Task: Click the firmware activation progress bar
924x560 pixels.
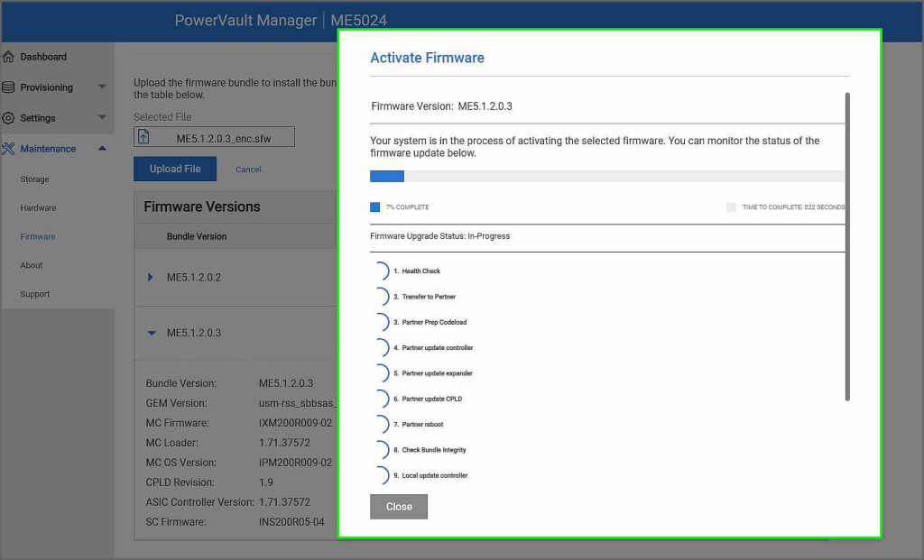Action: click(606, 177)
